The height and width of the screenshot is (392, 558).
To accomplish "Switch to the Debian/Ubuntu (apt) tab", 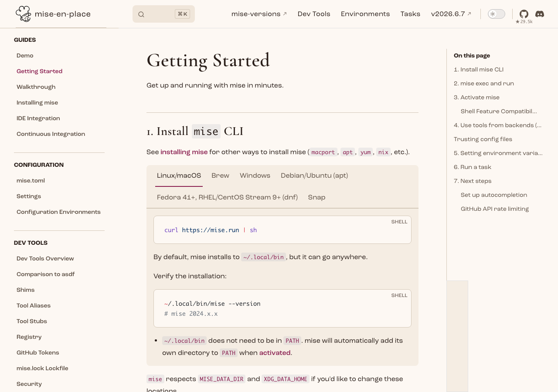I will pos(314,176).
